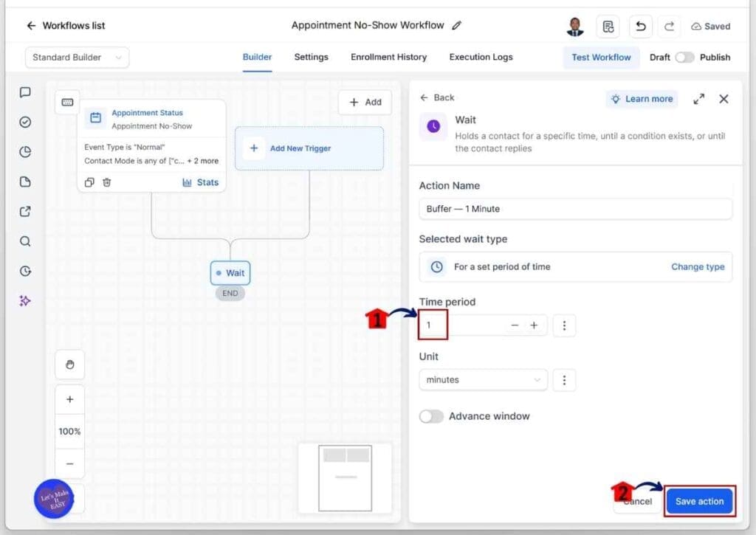This screenshot has width=756, height=535.
Task: Open the Learn more link
Action: (642, 99)
